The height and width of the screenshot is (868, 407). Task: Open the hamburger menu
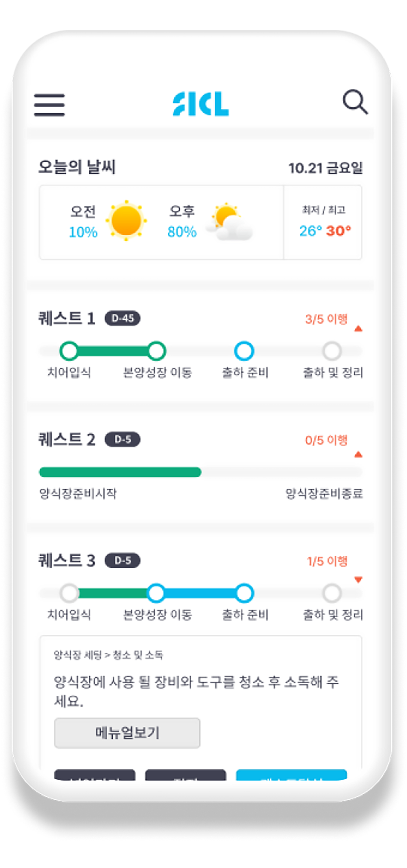(49, 105)
